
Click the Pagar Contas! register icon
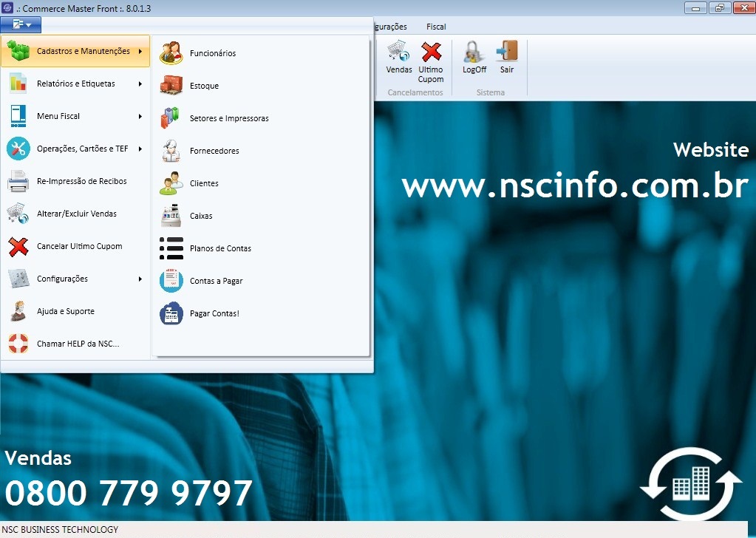point(171,313)
